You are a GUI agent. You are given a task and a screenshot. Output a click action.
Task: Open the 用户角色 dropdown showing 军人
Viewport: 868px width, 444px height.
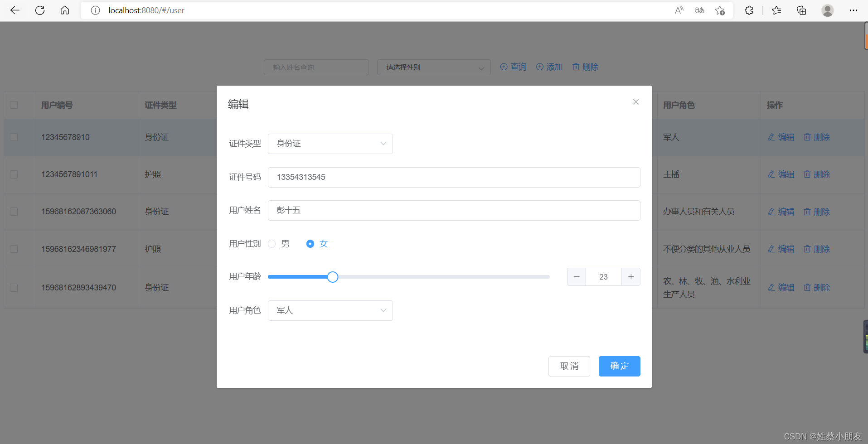coord(330,310)
